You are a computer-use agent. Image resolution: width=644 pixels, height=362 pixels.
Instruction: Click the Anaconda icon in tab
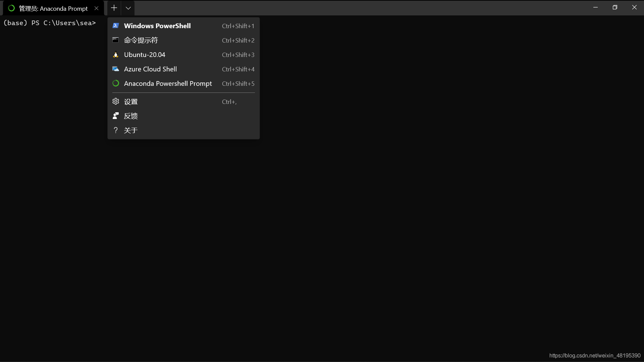(11, 8)
